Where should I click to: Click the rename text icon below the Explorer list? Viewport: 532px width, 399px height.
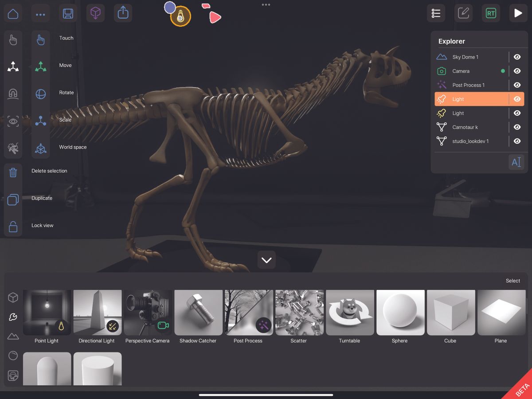tap(516, 162)
